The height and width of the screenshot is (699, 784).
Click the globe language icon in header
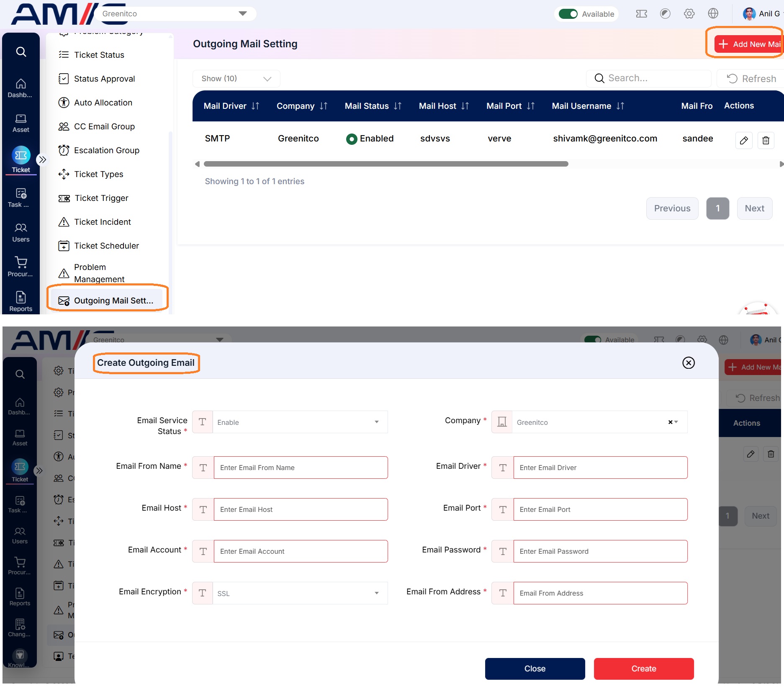pyautogui.click(x=713, y=14)
